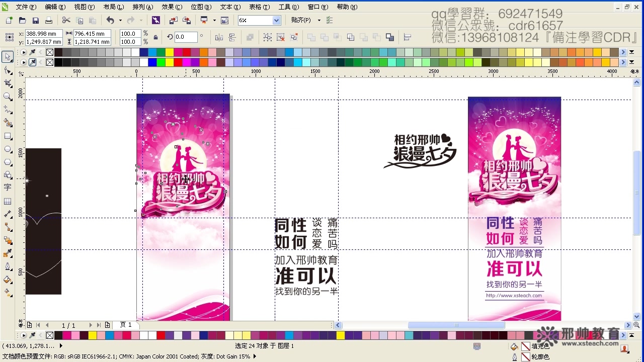Screen dimensions: 644x362
Task: Expand the undo history arrow
Action: click(119, 20)
